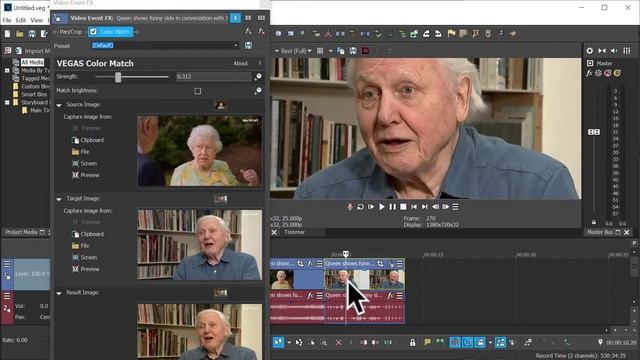Open pan/crop icon on second video clip
Screen dimensions: 640x360
click(x=380, y=264)
